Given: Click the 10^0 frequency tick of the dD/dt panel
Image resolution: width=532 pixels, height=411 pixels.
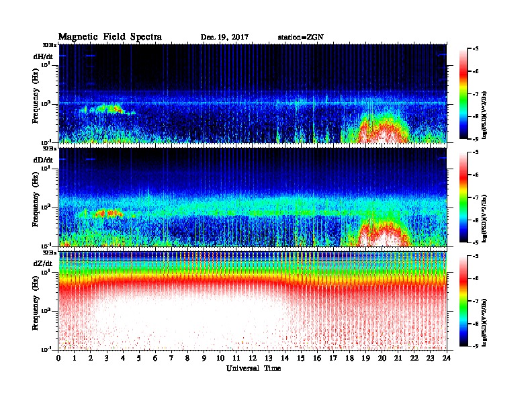Looking at the screenshot, I should click(x=46, y=207).
